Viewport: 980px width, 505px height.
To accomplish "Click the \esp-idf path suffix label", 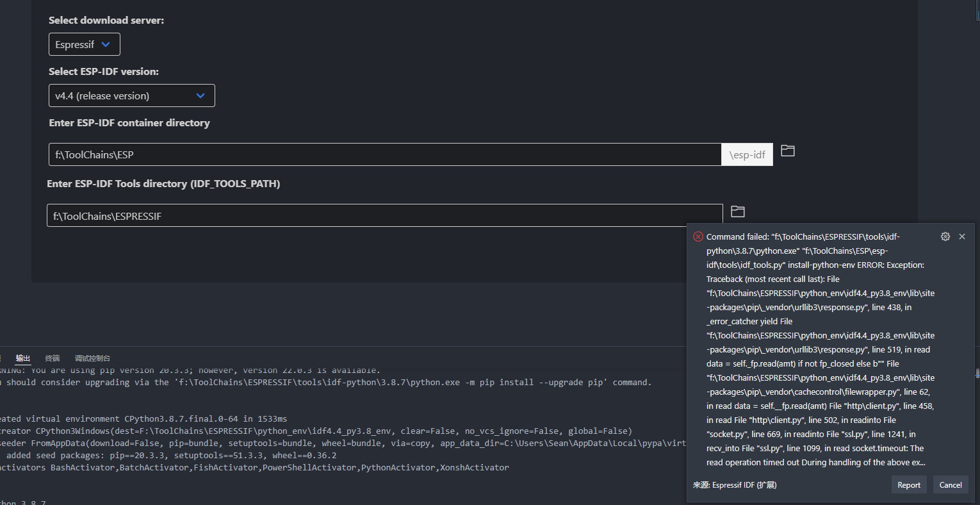I will click(747, 154).
